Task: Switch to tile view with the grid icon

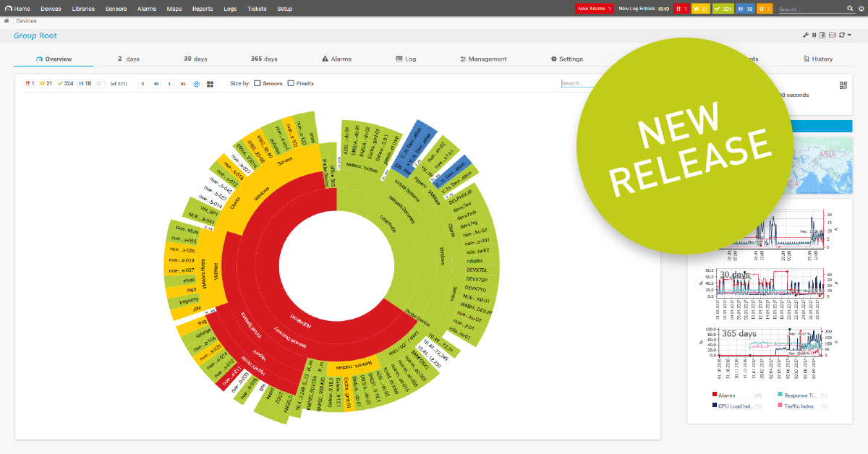Action: [x=210, y=83]
